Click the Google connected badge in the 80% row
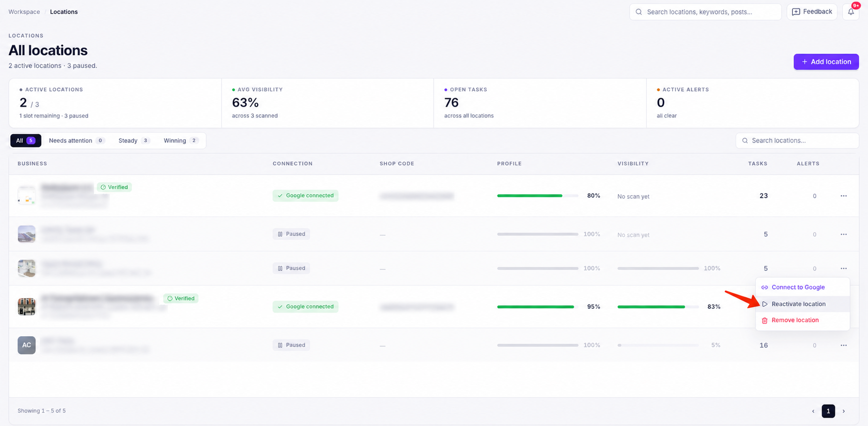Viewport: 868px width, 426px height. [x=305, y=196]
